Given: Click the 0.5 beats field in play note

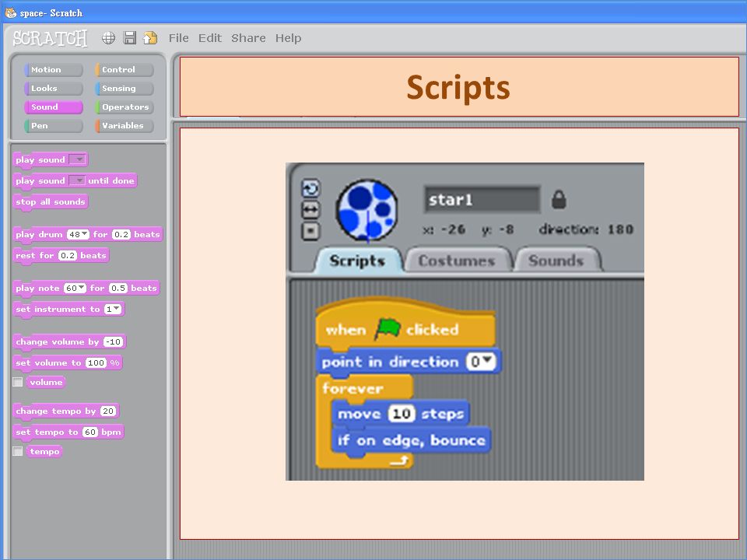Looking at the screenshot, I should [118, 288].
